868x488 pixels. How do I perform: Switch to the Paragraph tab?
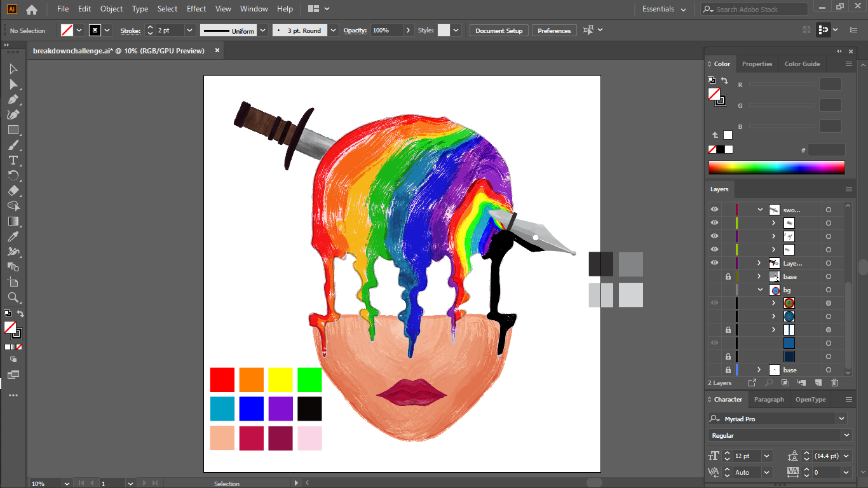769,400
